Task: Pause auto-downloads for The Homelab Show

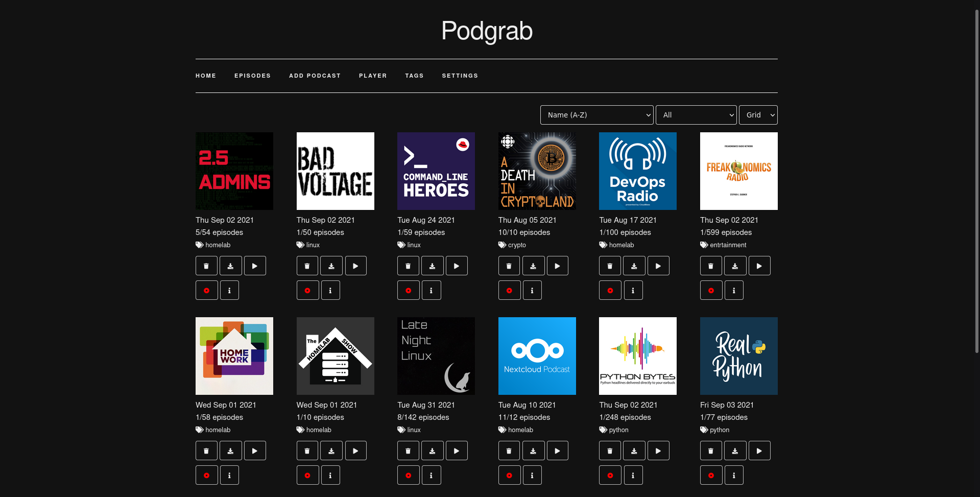Action: [307, 475]
